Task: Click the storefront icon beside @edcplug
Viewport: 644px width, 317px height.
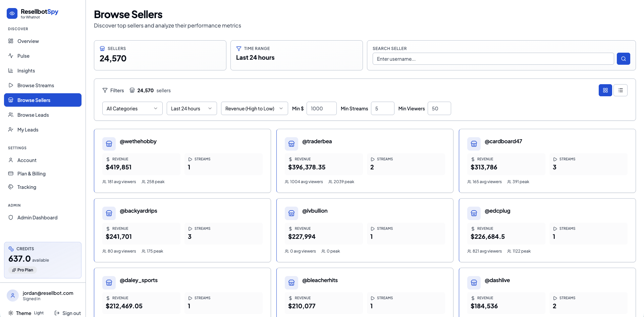Action: (x=474, y=213)
